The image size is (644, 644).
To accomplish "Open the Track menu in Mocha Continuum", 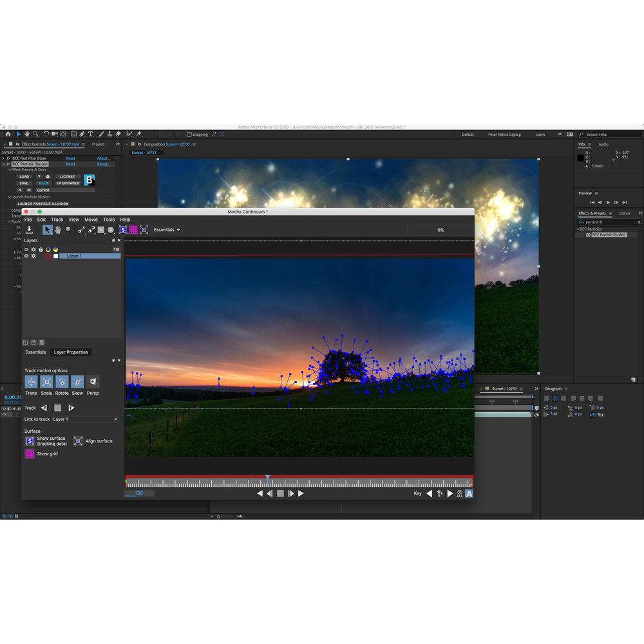I will (x=57, y=220).
